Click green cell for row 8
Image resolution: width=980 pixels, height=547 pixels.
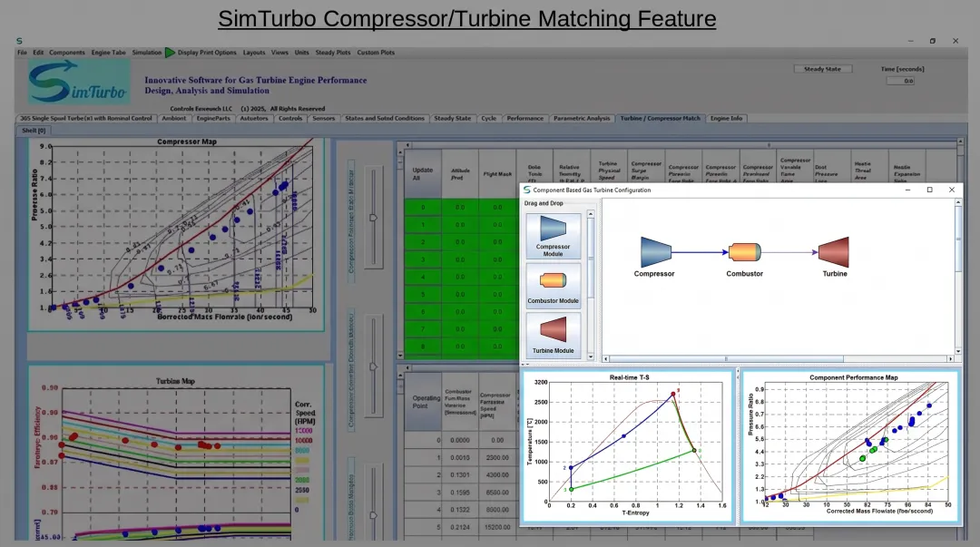click(x=423, y=347)
